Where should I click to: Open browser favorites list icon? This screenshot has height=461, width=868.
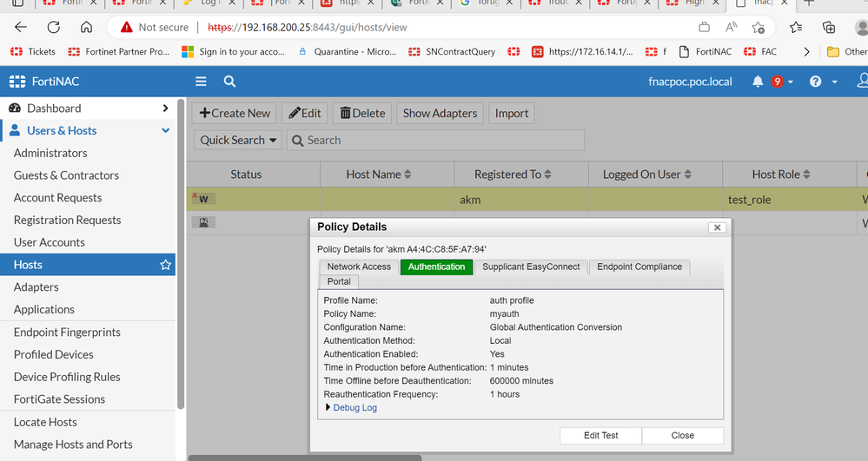796,27
